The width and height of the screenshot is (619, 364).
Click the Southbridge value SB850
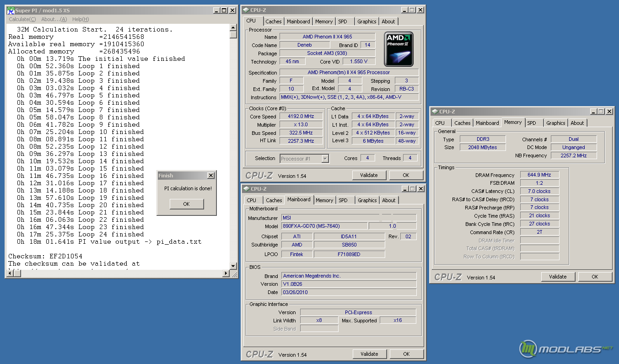[349, 245]
